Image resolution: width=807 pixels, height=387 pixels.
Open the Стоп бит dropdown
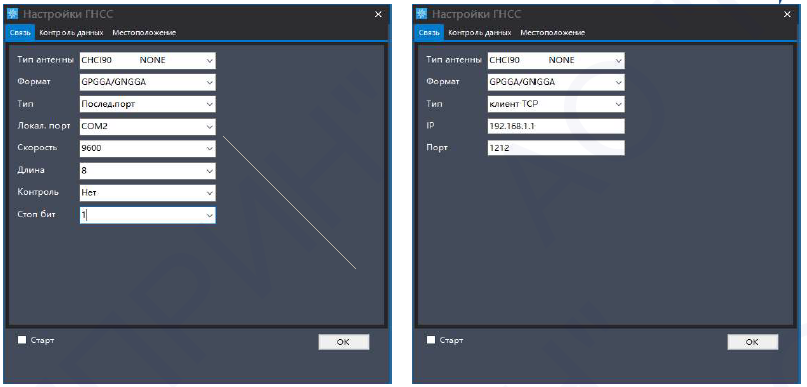coord(209,216)
